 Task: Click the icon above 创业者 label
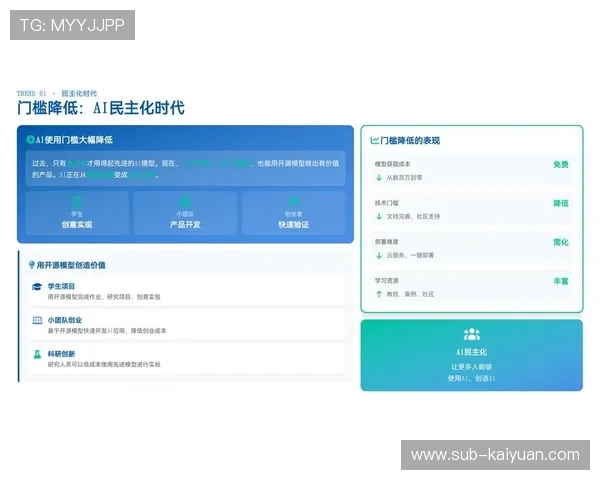pyautogui.click(x=293, y=201)
